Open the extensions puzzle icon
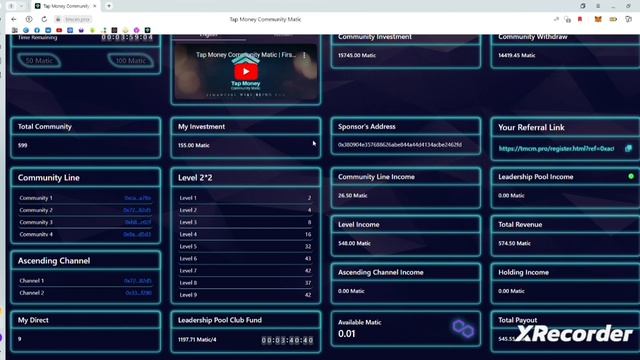This screenshot has height=360, width=640. tap(628, 19)
